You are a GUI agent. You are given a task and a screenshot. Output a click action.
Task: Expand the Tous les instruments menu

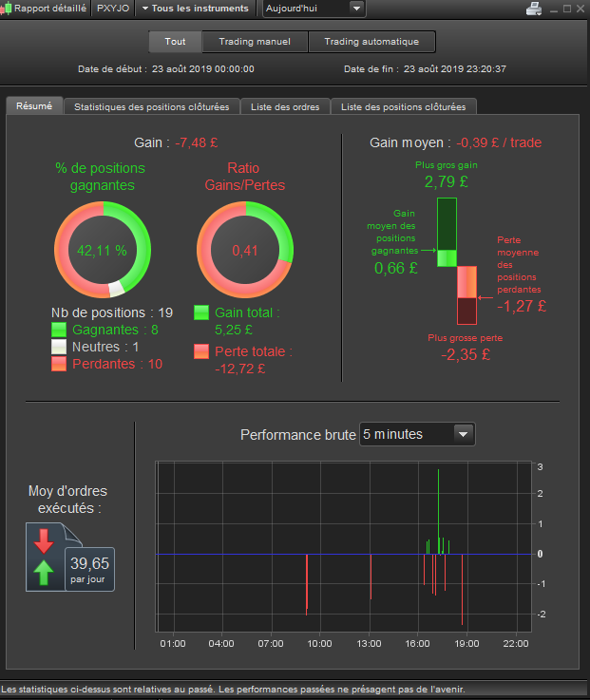[195, 9]
